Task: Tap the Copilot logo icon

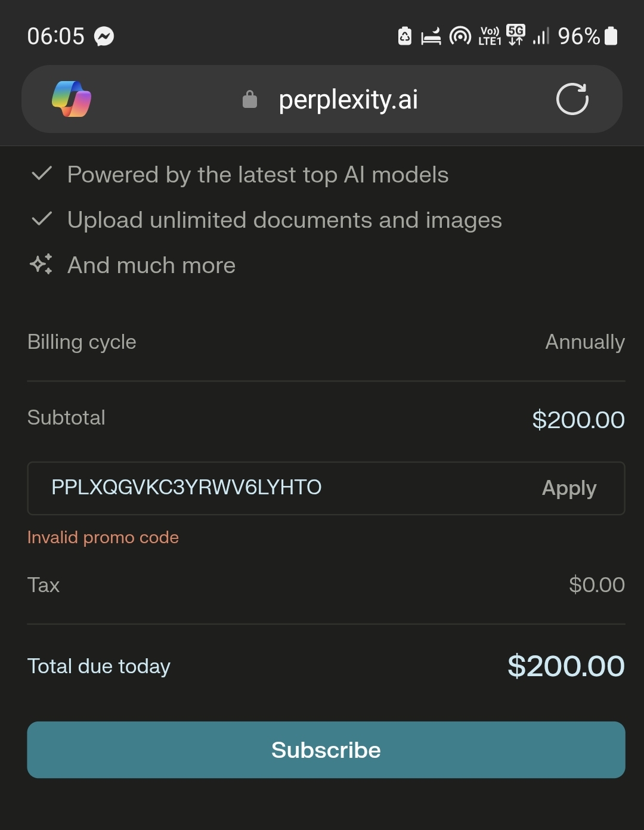Action: [72, 99]
